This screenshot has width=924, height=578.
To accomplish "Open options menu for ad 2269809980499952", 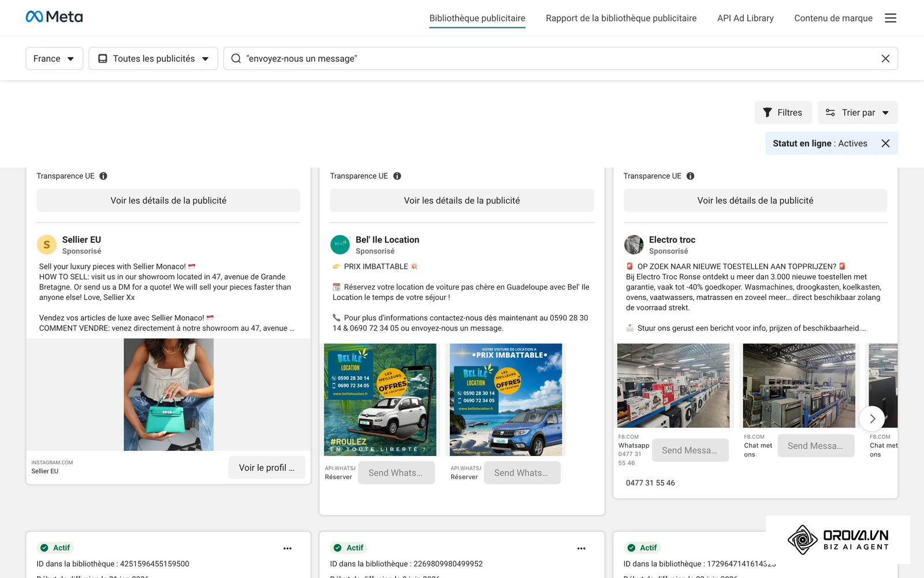I will coord(581,548).
